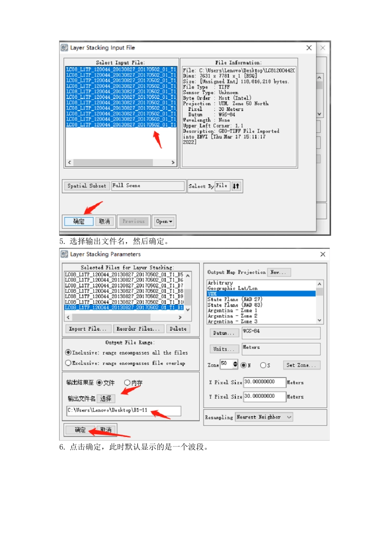Click 确定 in Parameters dialog
This screenshot has height=555, width=392.
click(80, 430)
